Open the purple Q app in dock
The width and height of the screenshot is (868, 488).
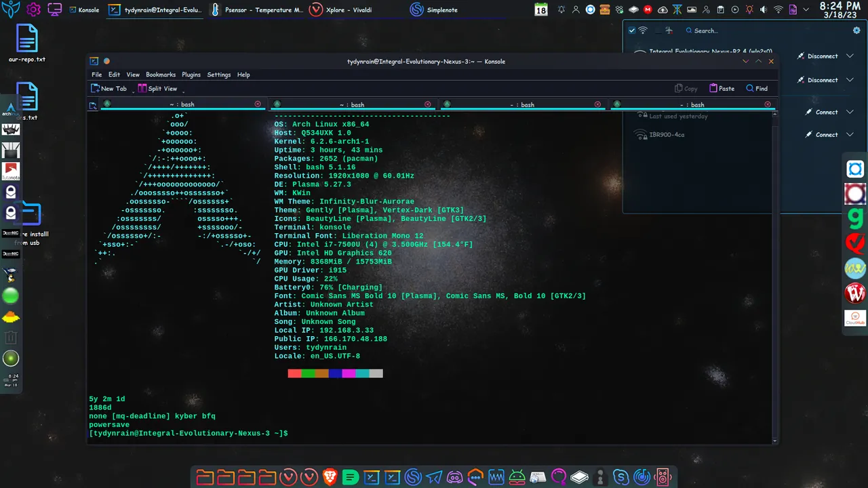[x=559, y=477]
